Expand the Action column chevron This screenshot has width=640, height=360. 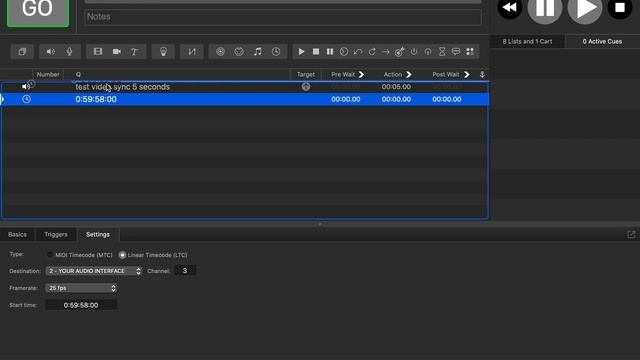coord(409,74)
